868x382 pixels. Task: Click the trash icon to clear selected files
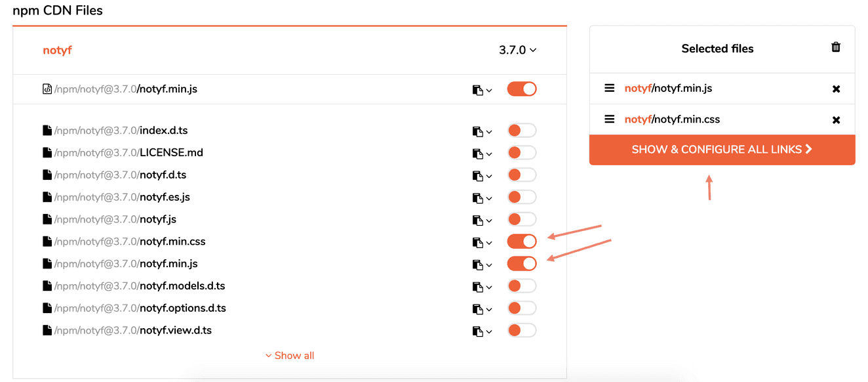click(836, 47)
